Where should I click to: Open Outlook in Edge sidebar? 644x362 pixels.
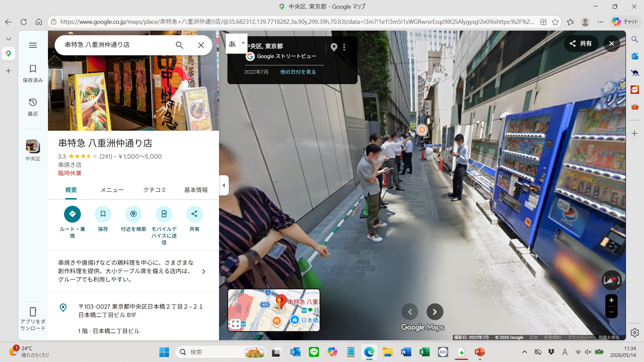634,56
